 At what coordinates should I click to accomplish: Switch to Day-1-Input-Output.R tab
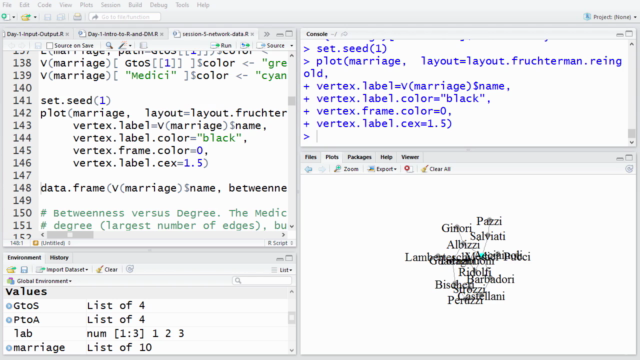(35, 34)
